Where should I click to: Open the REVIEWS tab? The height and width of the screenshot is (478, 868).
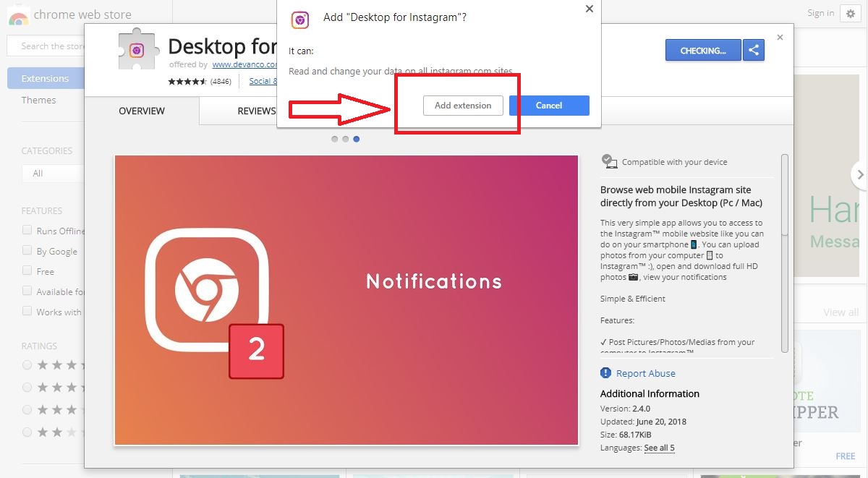(x=256, y=111)
